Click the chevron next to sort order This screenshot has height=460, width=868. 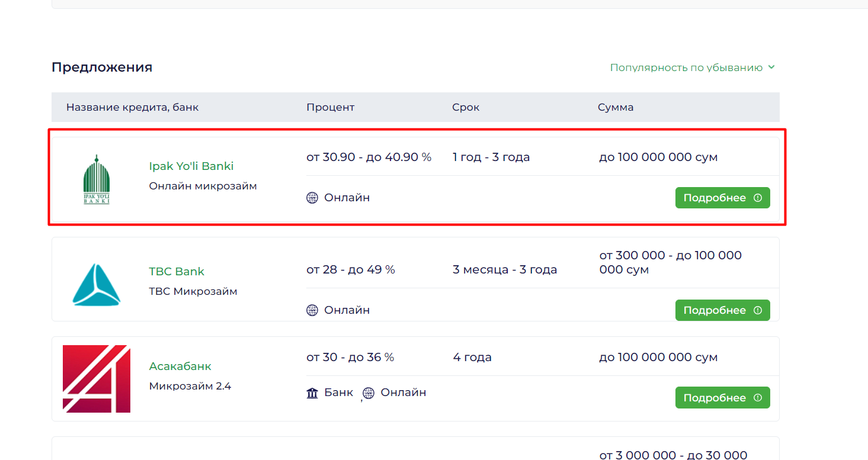[771, 67]
